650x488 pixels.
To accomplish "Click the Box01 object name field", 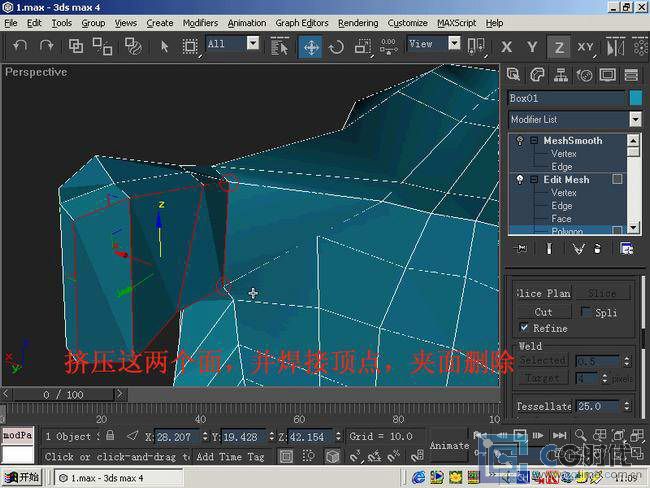I will 567,98.
